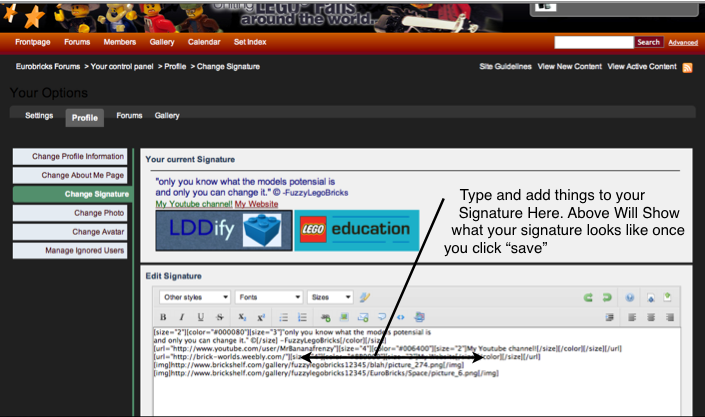Image resolution: width=705 pixels, height=417 pixels.
Task: Insert image icon in editor toolbar
Action: (x=344, y=317)
